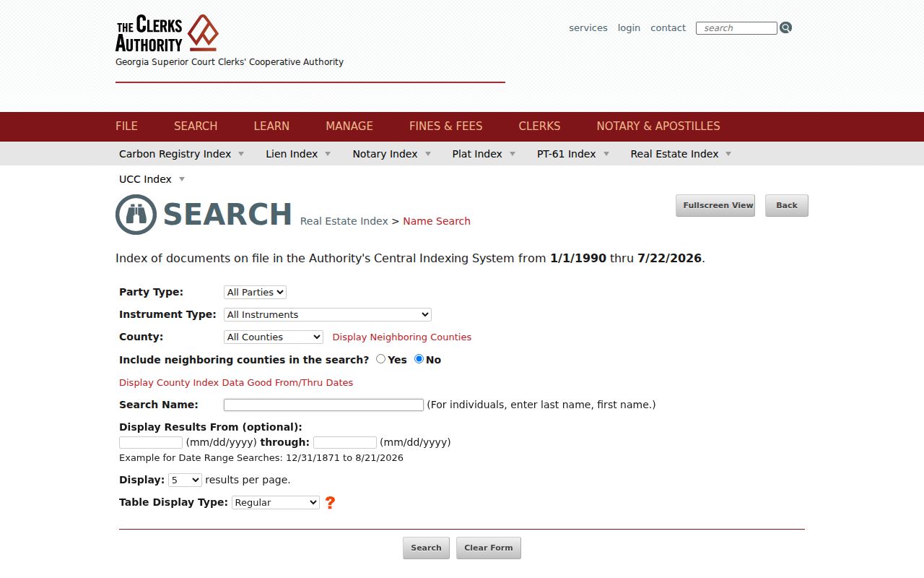This screenshot has height=578, width=924.
Task: Open the FINES & FEES menu
Action: (446, 126)
